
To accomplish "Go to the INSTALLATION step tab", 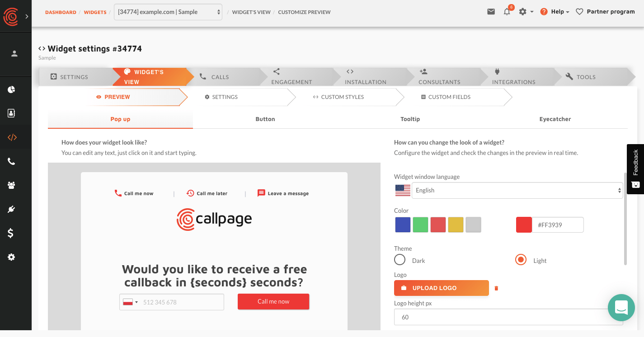I will (370, 77).
